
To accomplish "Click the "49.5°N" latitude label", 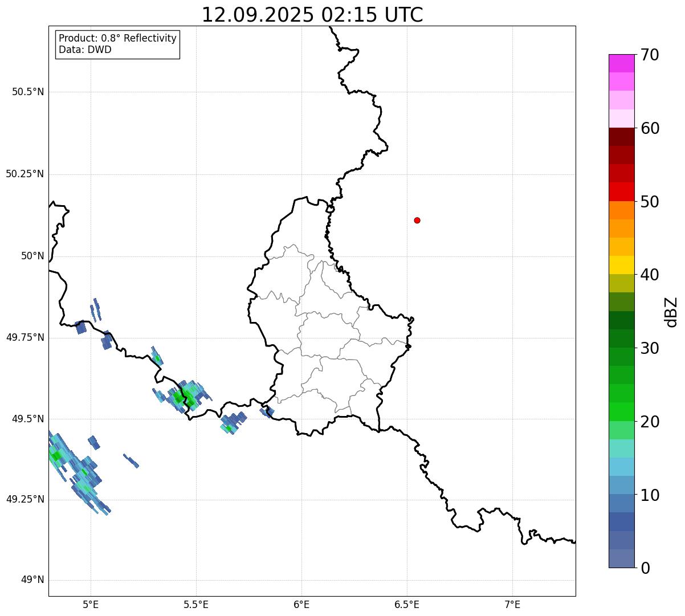I will (x=28, y=419).
